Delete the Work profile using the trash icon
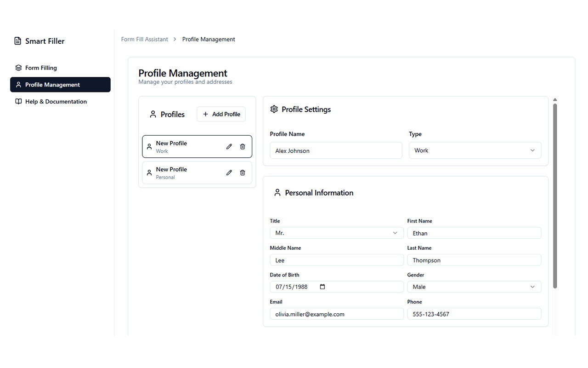 [243, 146]
